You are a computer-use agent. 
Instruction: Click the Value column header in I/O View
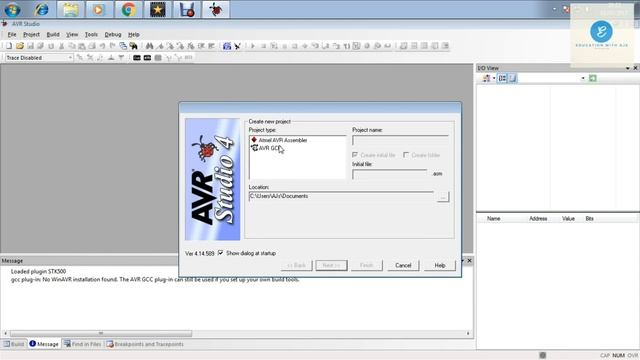[568, 219]
